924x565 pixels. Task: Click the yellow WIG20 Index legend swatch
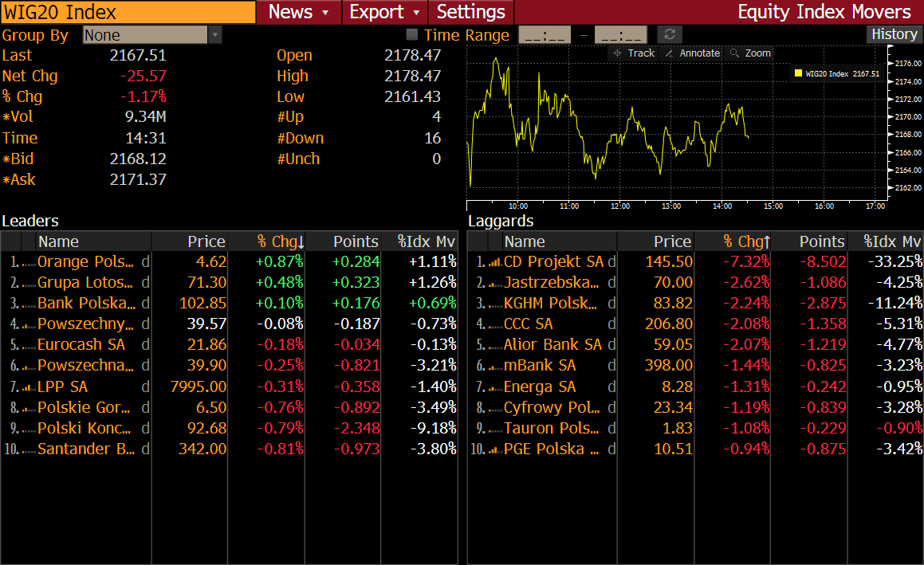[797, 74]
